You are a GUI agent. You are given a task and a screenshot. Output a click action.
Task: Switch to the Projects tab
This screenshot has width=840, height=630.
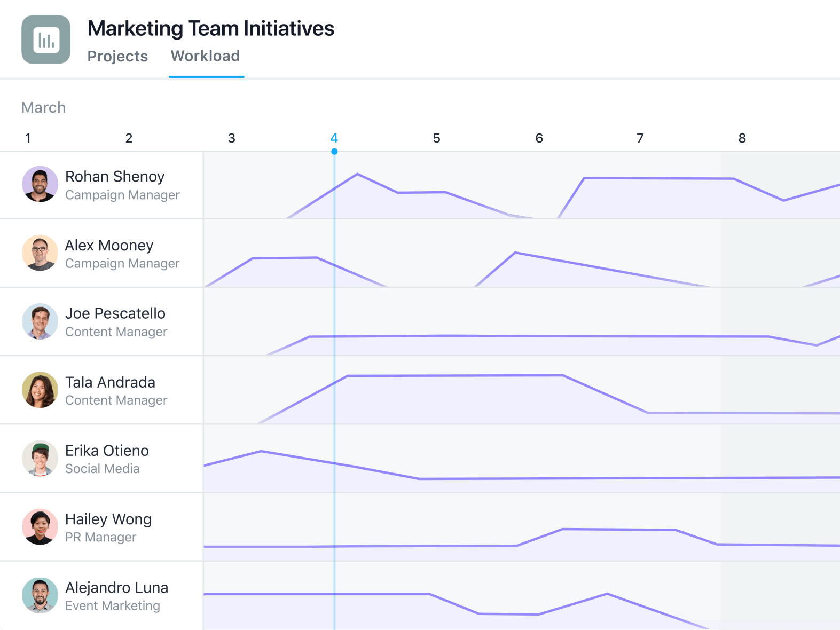coord(117,56)
